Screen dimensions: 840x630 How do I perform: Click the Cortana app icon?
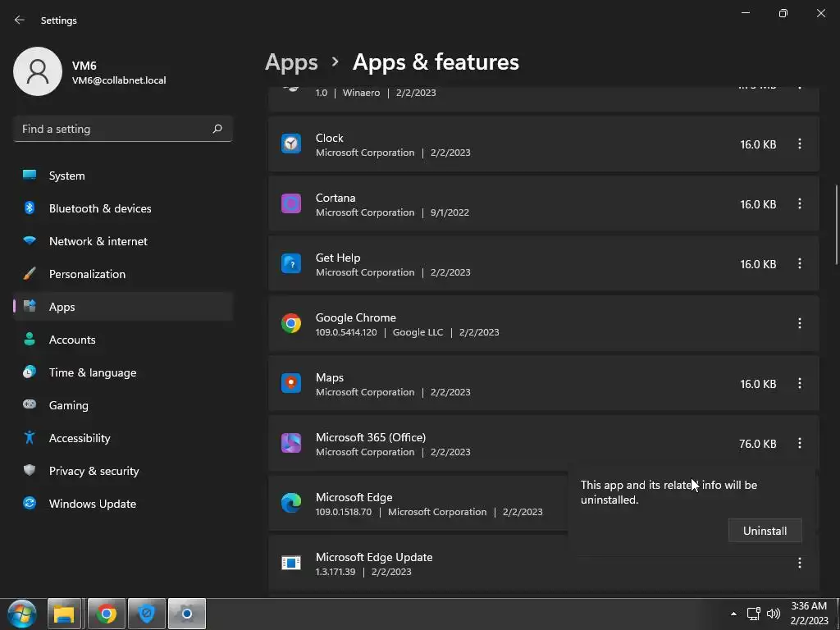pyautogui.click(x=291, y=203)
